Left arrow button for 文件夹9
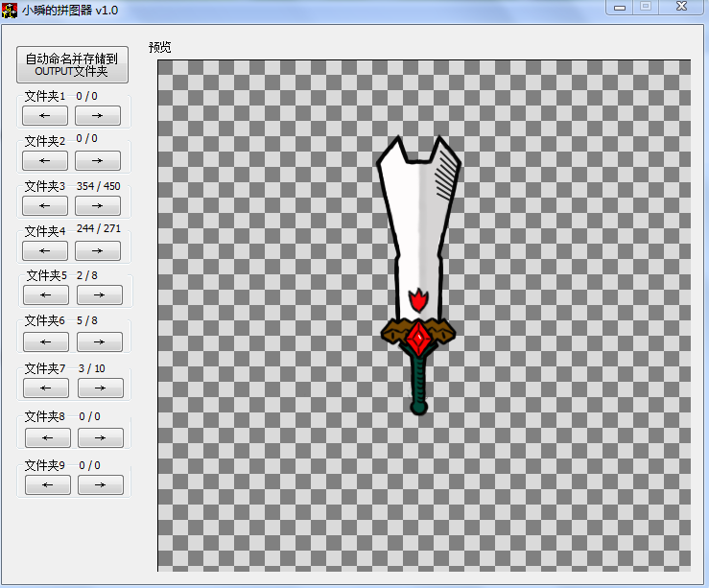 pyautogui.click(x=48, y=485)
